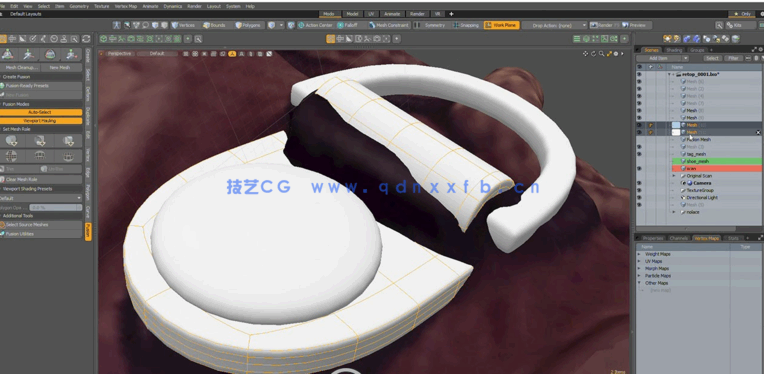Open the Geometry menu
The image size is (764, 374).
click(x=79, y=6)
